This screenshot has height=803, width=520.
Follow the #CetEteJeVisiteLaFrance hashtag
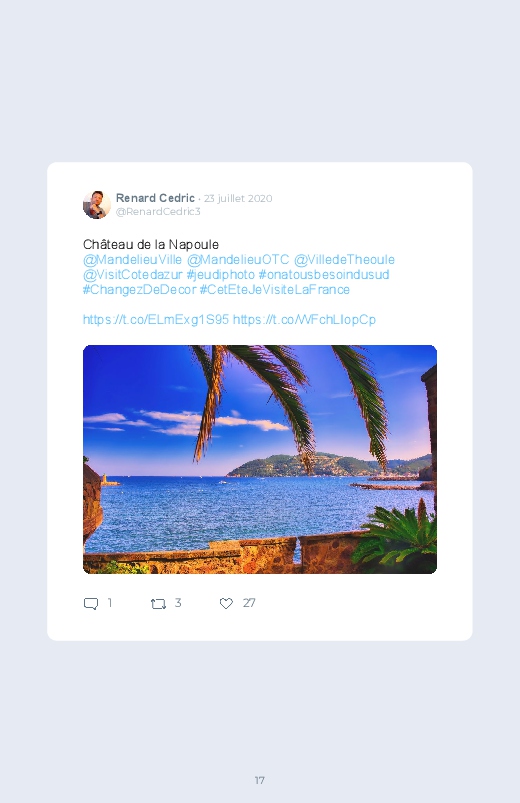[x=275, y=289]
